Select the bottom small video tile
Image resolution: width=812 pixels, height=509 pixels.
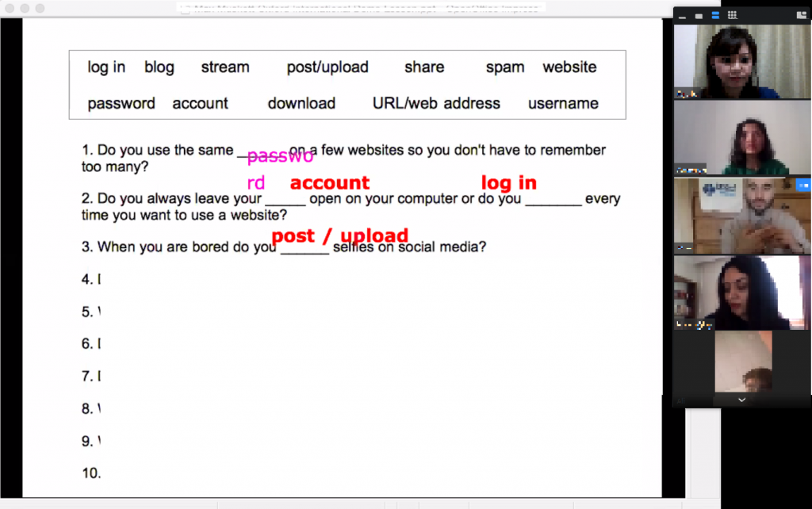point(743,362)
